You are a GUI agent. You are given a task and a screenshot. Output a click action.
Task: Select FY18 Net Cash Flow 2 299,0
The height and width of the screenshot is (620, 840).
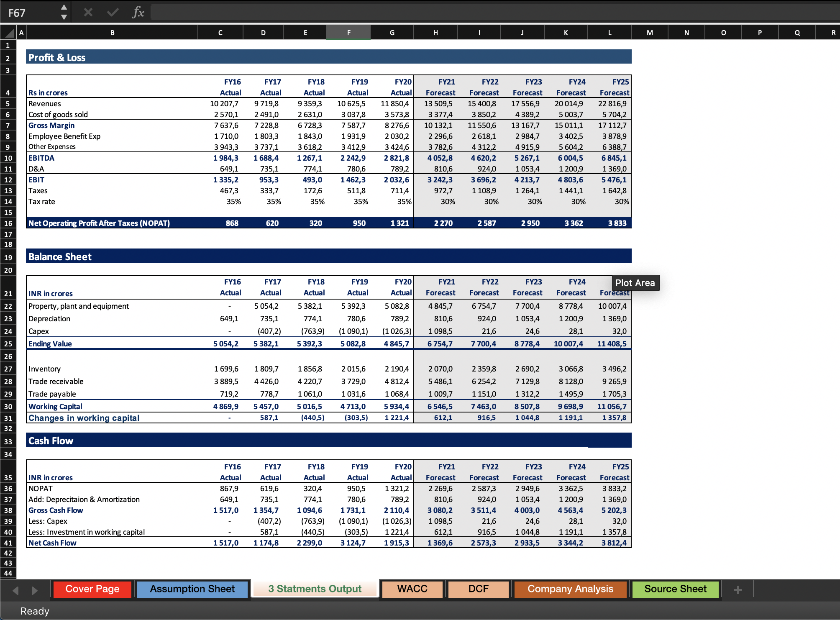(310, 543)
